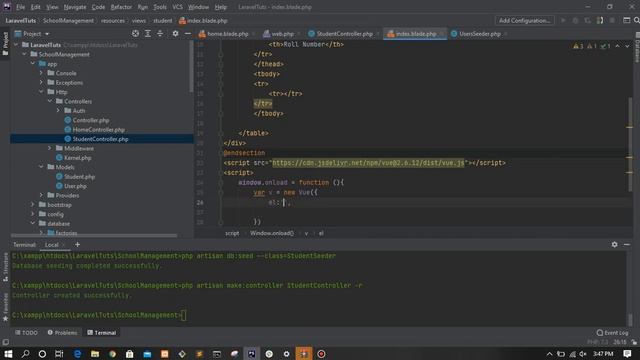Click Add Configuration button

524,20
